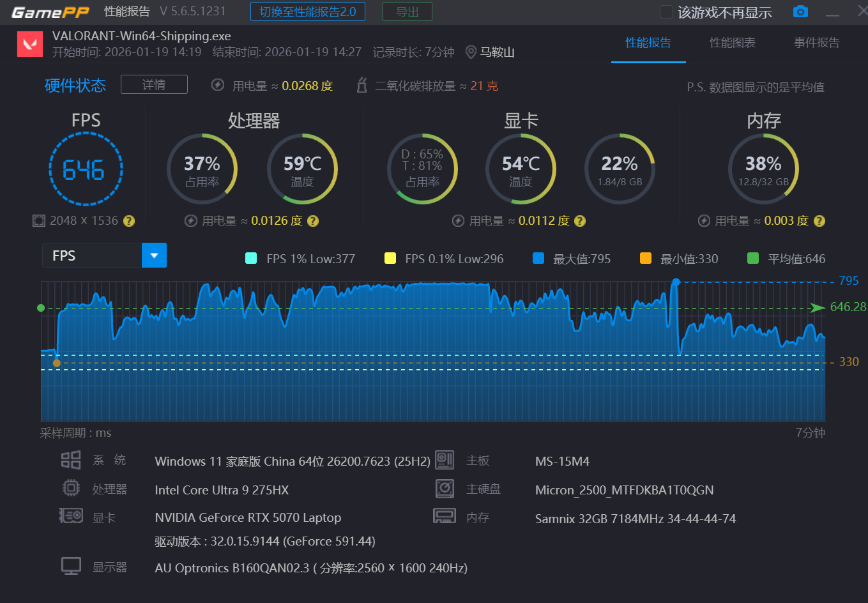
Task: Click the Micron_2500_MTFDKBA1T0QGN disk text
Action: pos(625,490)
